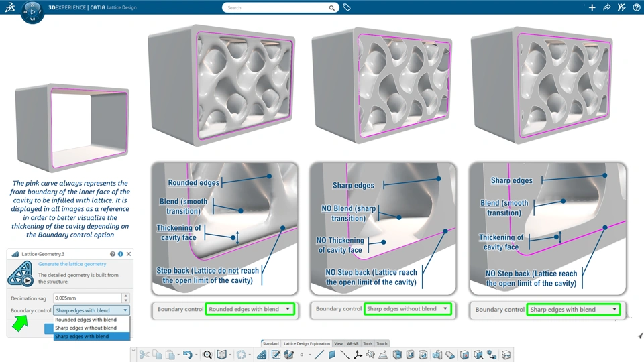Open the Boundary control combo box in the dialog
Image resolution: width=644 pixels, height=362 pixels.
[x=92, y=310]
